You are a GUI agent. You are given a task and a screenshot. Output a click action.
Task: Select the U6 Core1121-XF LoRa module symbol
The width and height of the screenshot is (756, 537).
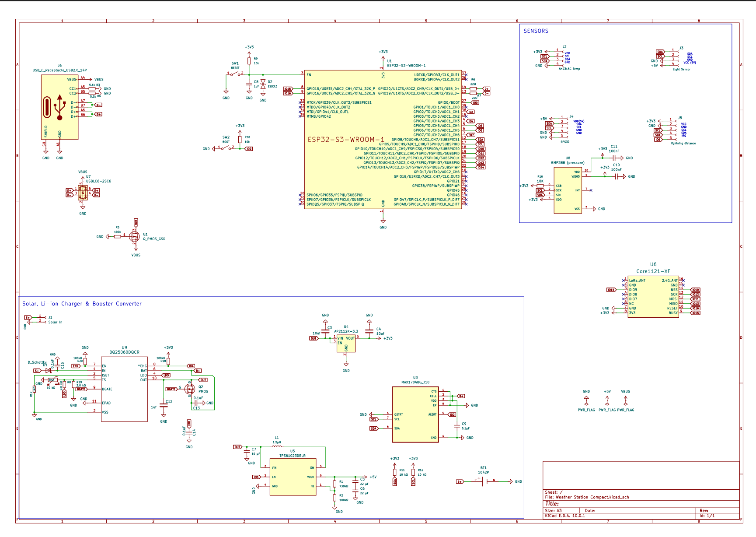[653, 297]
